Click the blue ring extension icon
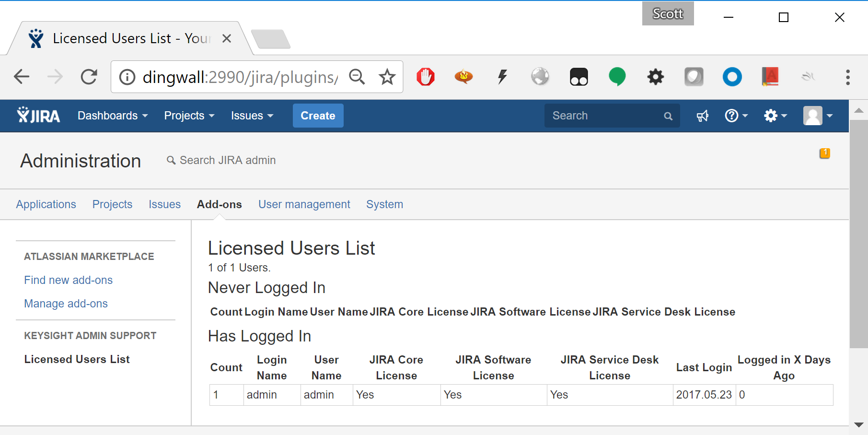The image size is (868, 435). click(x=732, y=77)
